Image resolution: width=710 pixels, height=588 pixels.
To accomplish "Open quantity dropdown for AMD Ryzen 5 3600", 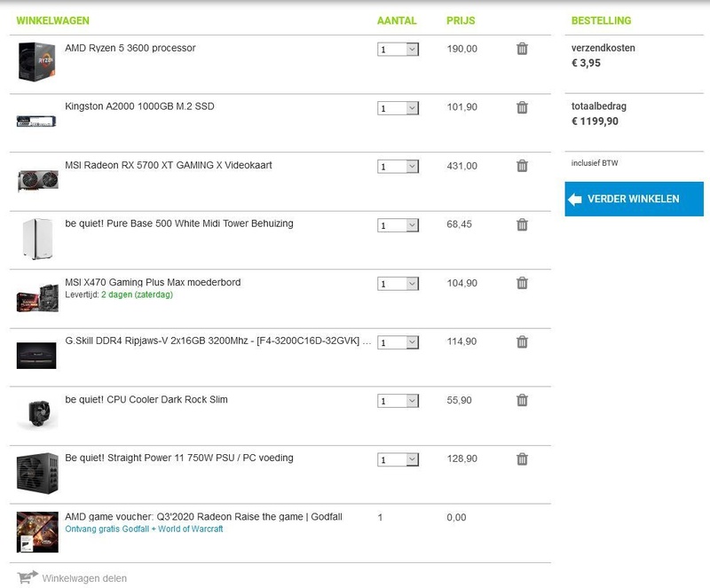I will pyautogui.click(x=398, y=50).
